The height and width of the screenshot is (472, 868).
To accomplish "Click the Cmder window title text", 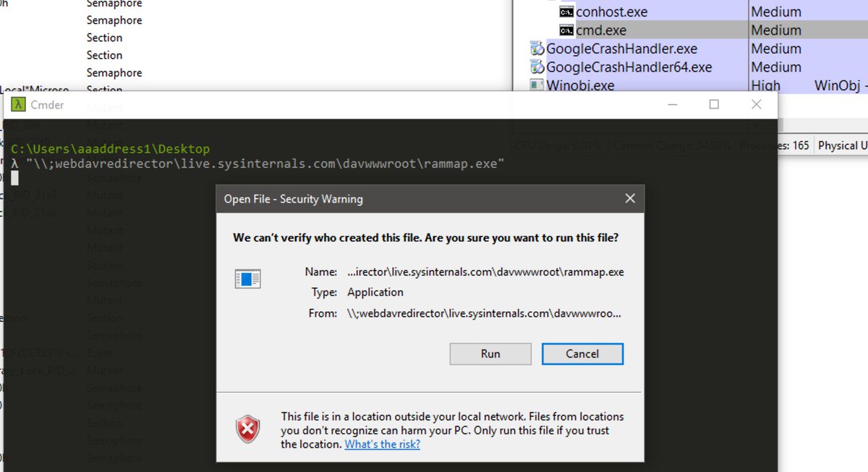I will (x=47, y=105).
